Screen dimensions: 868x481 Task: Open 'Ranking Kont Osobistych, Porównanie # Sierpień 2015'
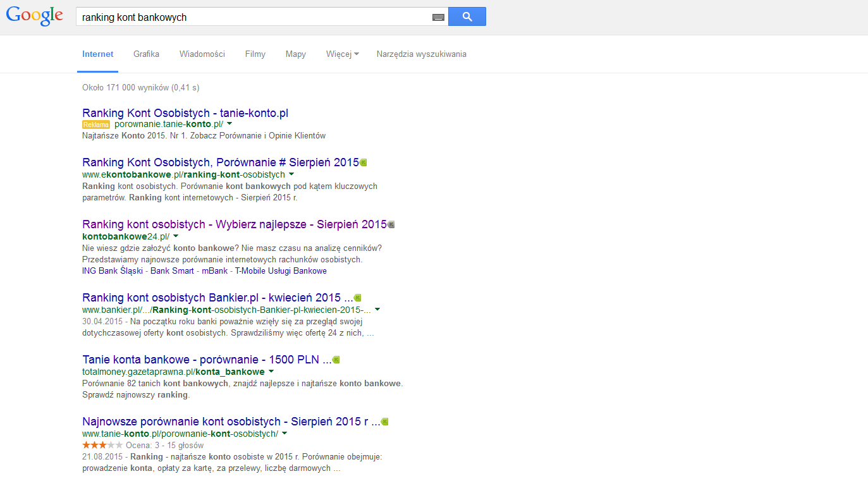click(221, 162)
